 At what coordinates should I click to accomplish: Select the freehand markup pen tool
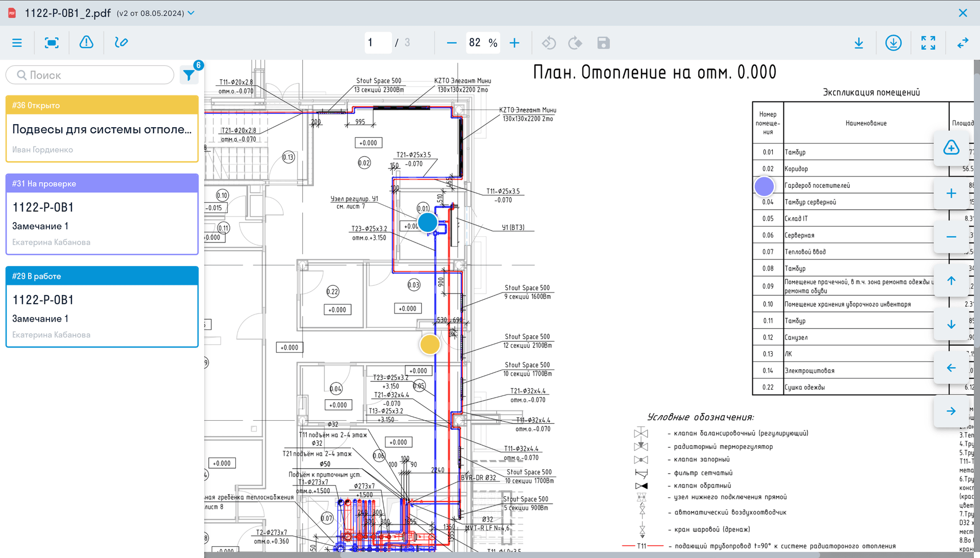click(x=121, y=42)
